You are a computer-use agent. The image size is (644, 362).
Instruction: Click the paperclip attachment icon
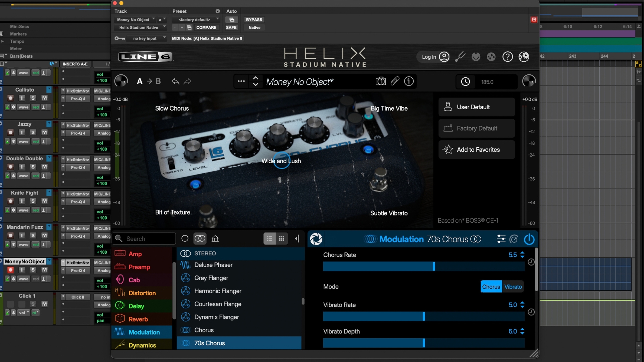(x=395, y=81)
